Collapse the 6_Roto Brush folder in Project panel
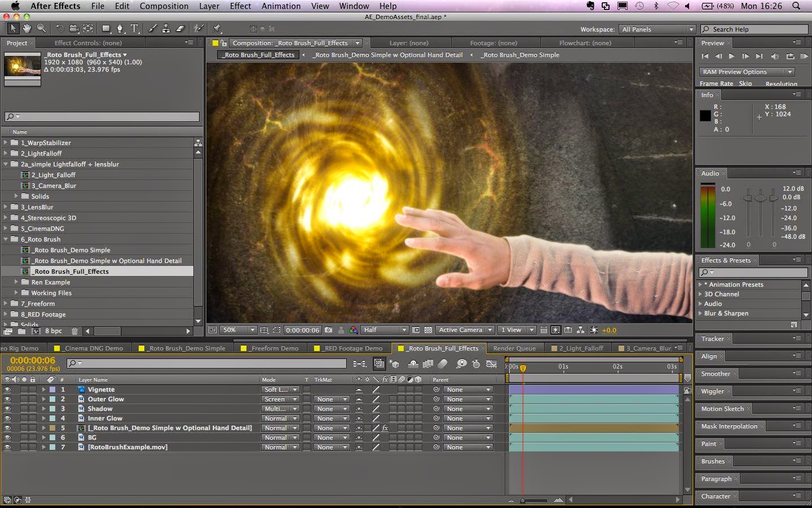 tap(6, 239)
